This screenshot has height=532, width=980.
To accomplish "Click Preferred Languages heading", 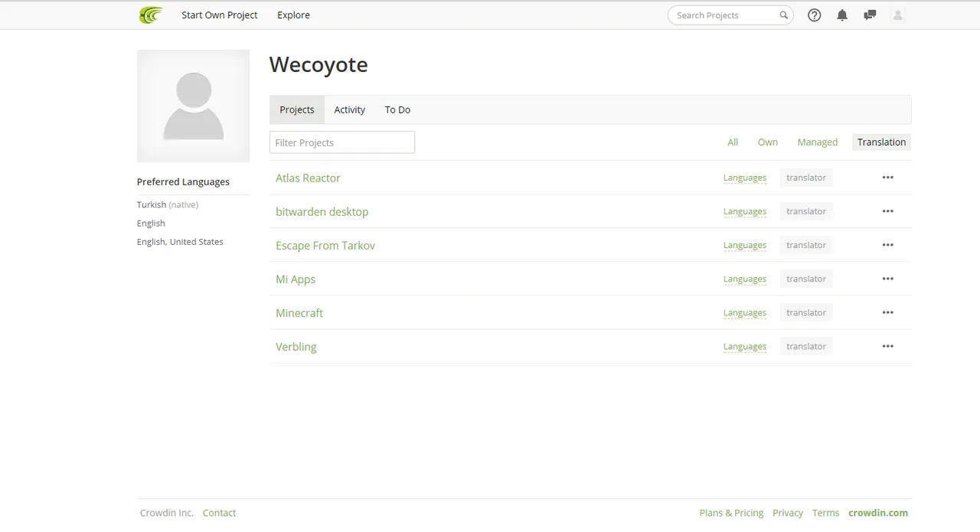I will [x=183, y=181].
